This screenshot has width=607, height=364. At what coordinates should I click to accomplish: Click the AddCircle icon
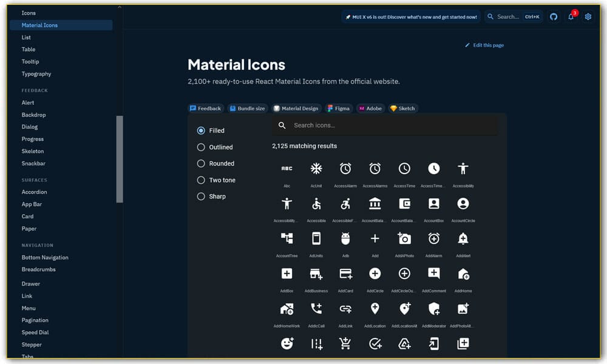(x=375, y=273)
